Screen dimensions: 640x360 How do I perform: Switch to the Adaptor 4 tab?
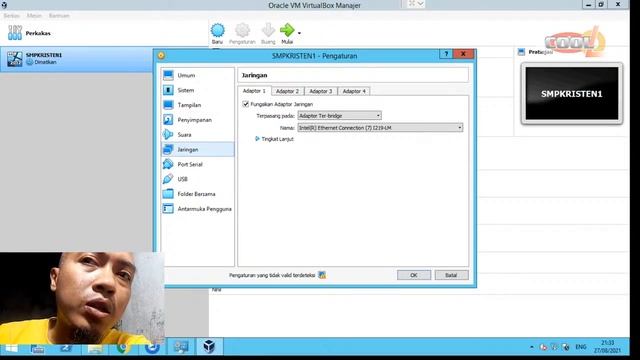coord(354,91)
